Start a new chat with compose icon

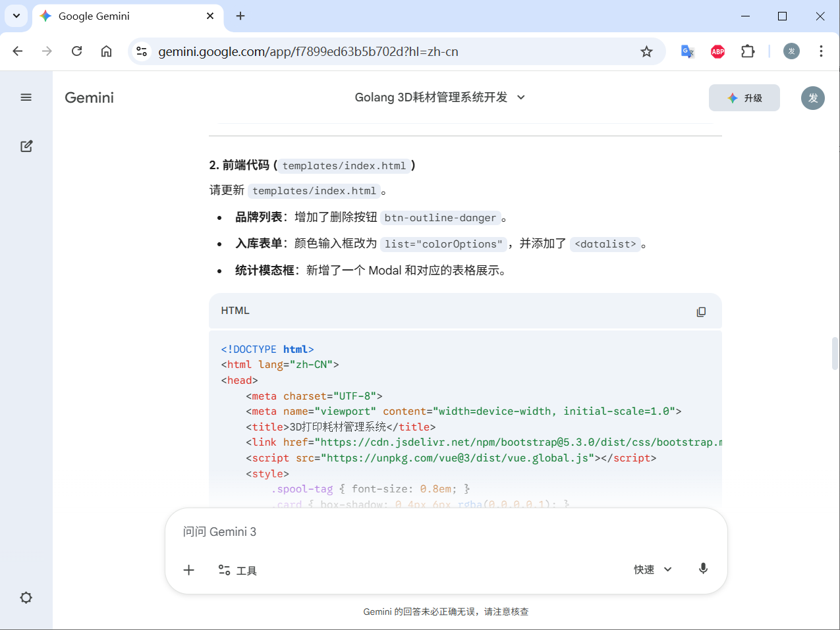(26, 146)
